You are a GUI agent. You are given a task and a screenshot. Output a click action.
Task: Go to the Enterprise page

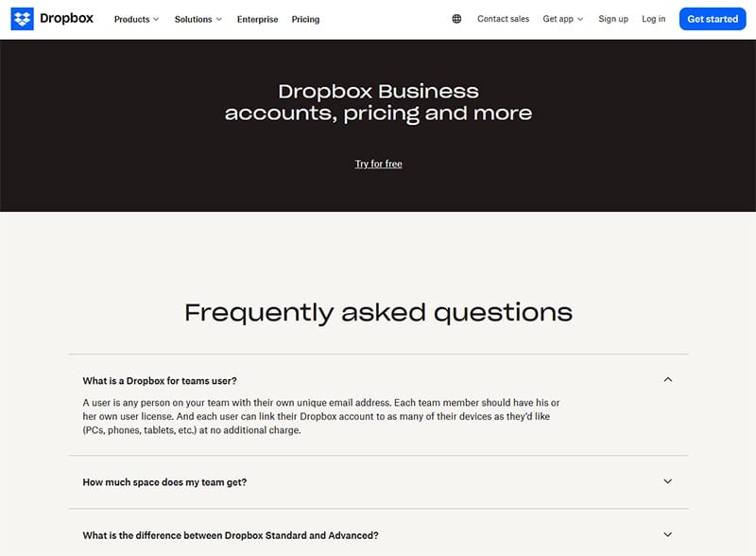257,19
